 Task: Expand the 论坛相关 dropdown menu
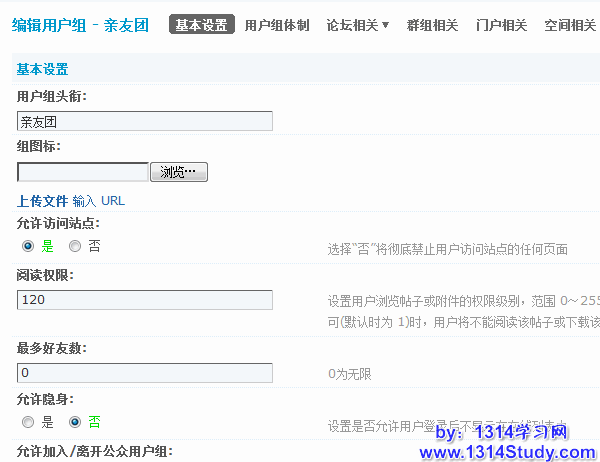click(358, 25)
